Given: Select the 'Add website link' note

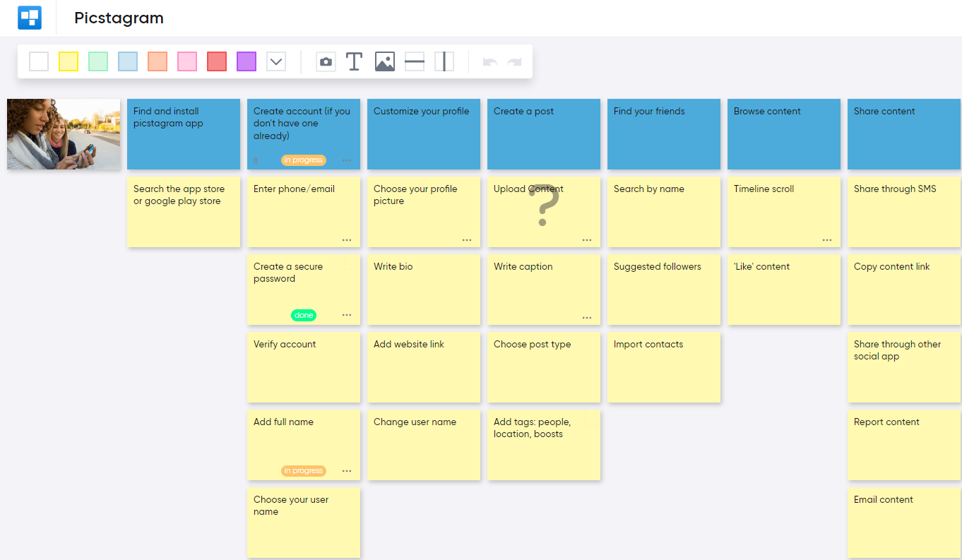Looking at the screenshot, I should pos(424,367).
